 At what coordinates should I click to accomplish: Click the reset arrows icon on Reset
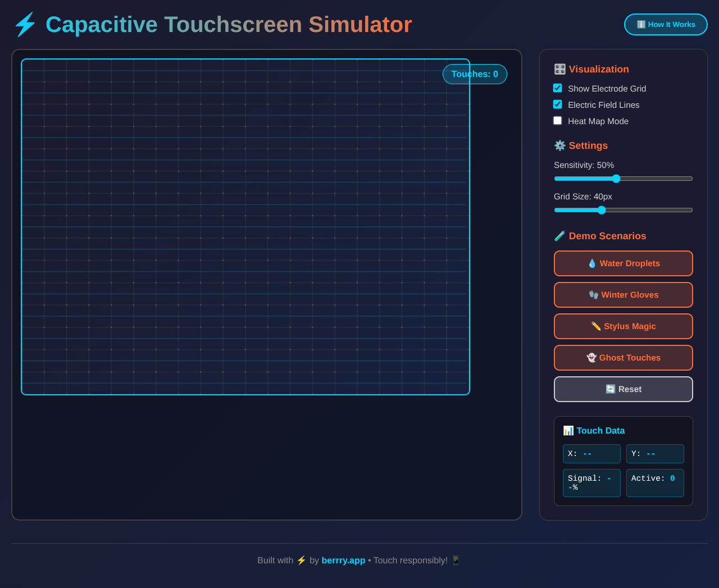tap(609, 389)
